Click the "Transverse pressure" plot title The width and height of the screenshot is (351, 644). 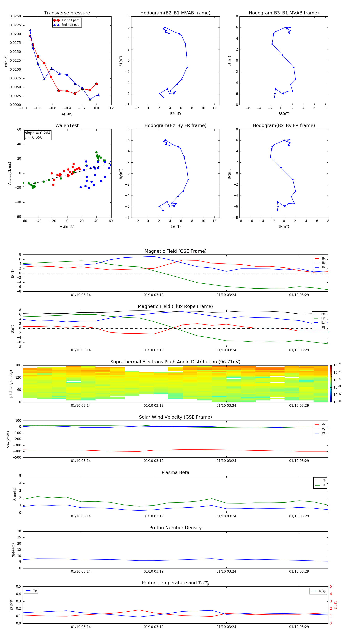[67, 13]
